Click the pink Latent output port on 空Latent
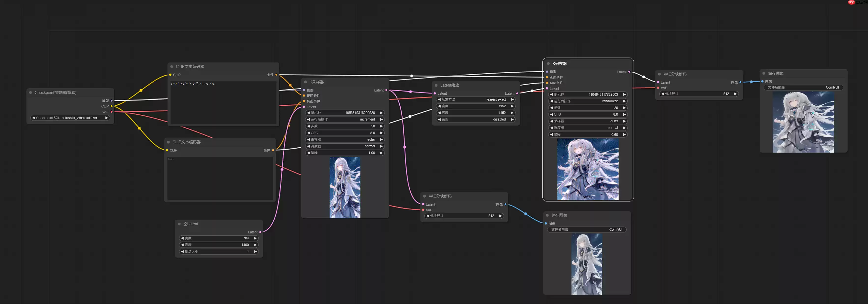 pos(260,232)
